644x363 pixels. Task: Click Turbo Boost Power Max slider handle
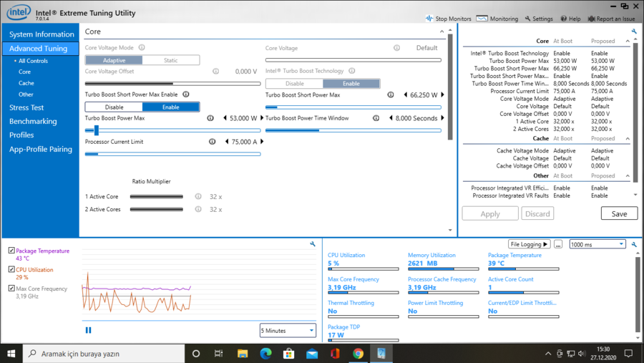tap(96, 130)
